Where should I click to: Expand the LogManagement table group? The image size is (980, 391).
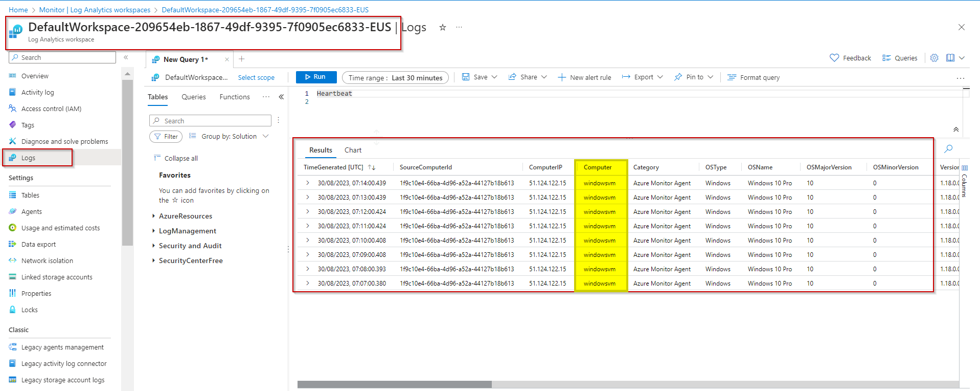tap(153, 231)
